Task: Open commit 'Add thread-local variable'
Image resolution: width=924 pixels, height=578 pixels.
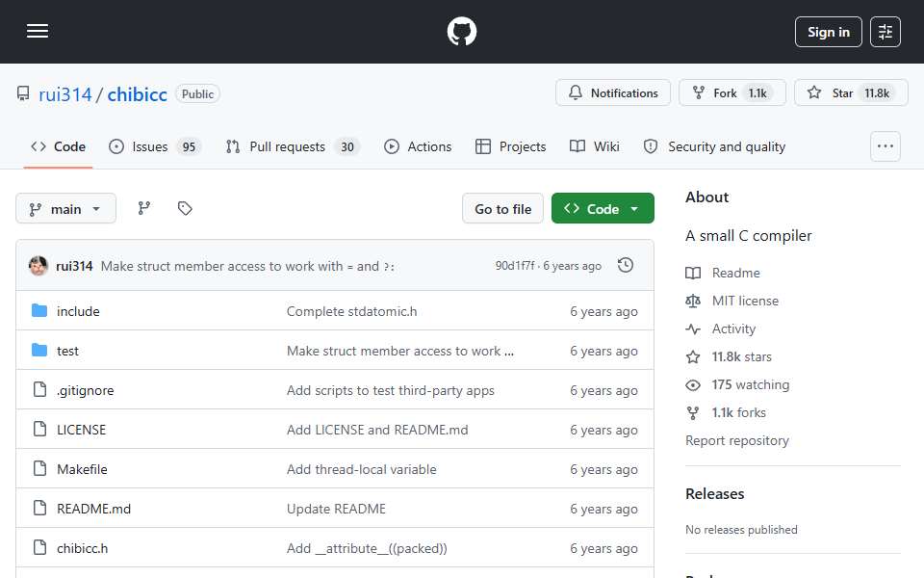Action: coord(361,469)
